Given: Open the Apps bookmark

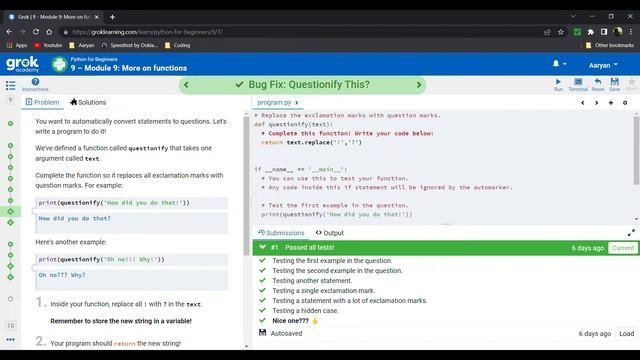Looking at the screenshot, I should [x=17, y=45].
